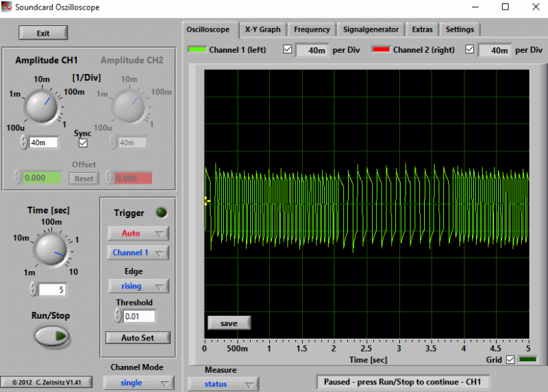Click the Amplitude CH1 knob
Screen dimensions: 548x392
click(x=42, y=106)
